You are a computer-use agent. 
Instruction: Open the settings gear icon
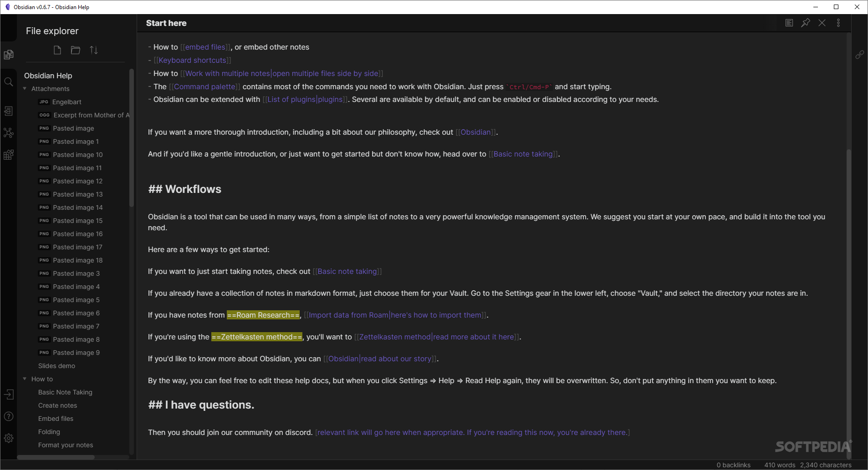click(9, 438)
